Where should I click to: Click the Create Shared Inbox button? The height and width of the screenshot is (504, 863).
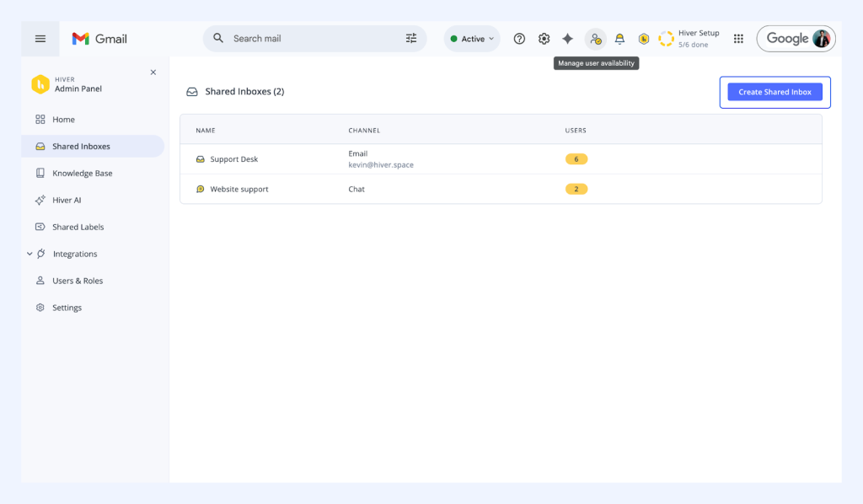coord(775,92)
